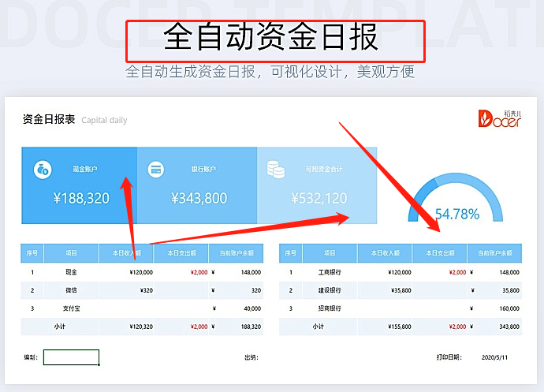Image resolution: width=544 pixels, height=392 pixels.
Task: Click the 160,000 balance in 招商银行 row
Action: (x=509, y=308)
